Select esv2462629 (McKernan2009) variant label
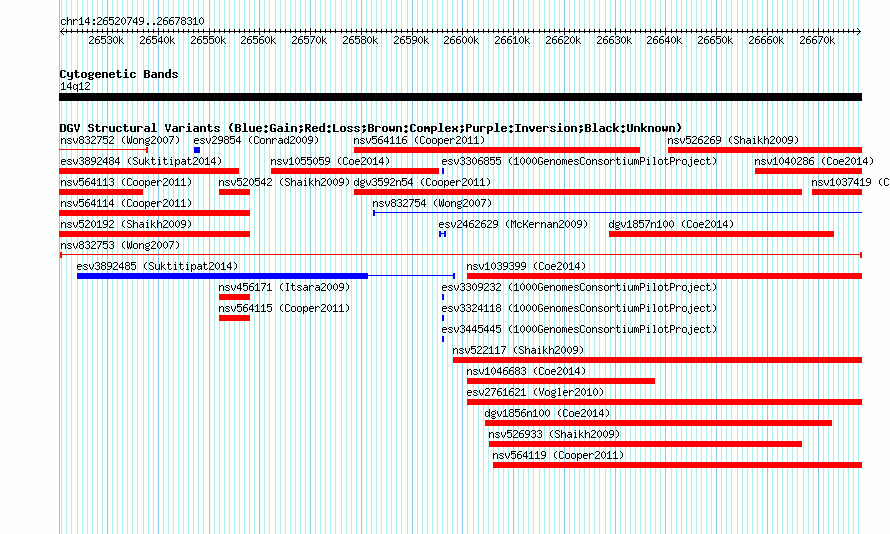This screenshot has width=890, height=534. tap(513, 224)
